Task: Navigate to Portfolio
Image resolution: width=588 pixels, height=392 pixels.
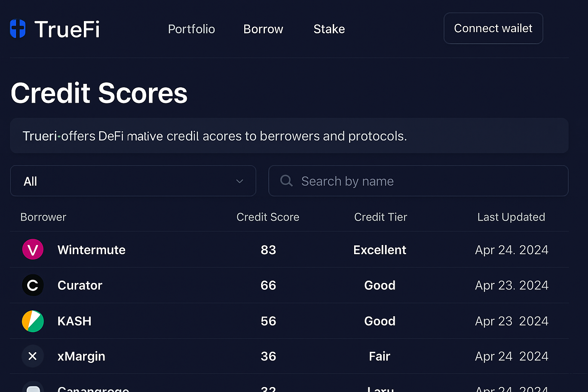Action: (191, 29)
